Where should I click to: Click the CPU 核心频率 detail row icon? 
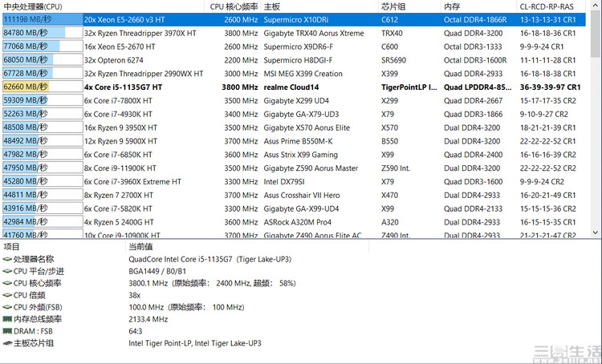(x=7, y=283)
